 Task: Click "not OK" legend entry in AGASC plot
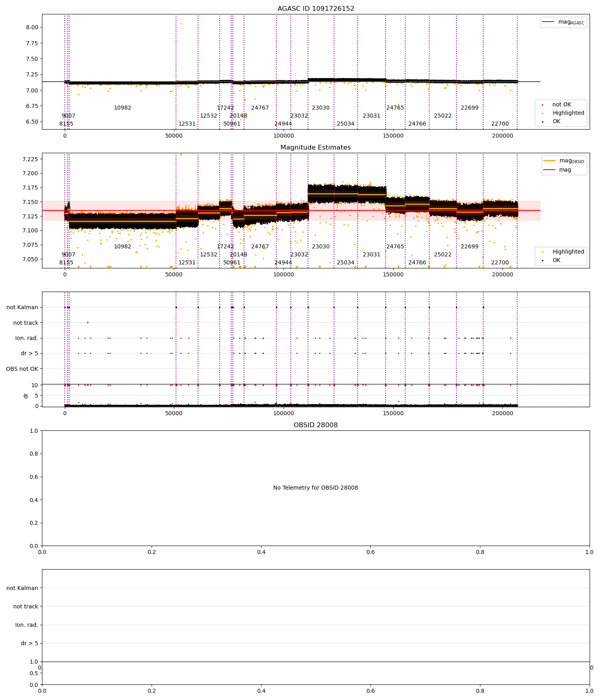[x=562, y=105]
